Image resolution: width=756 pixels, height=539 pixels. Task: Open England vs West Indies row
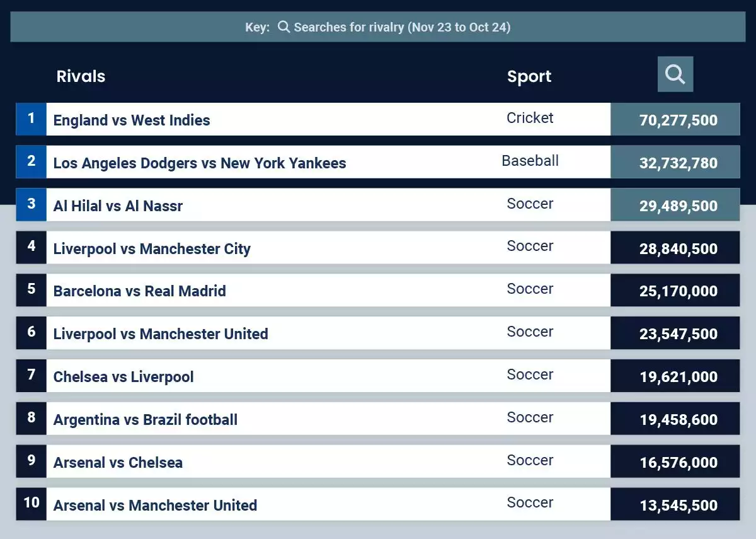click(378, 119)
